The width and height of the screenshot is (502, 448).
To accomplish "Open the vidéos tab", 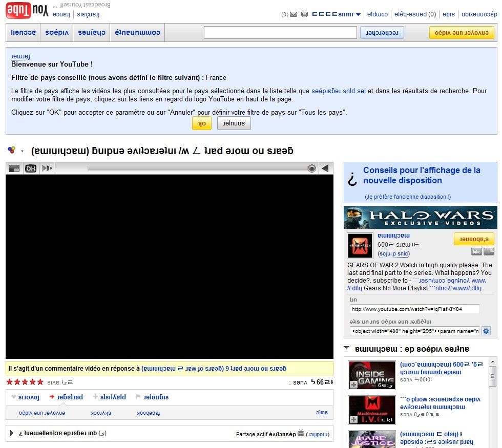I will click(x=57, y=32).
